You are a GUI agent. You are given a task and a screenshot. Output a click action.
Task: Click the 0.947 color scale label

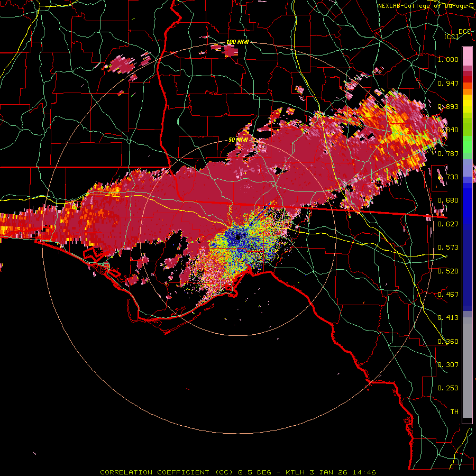448,83
